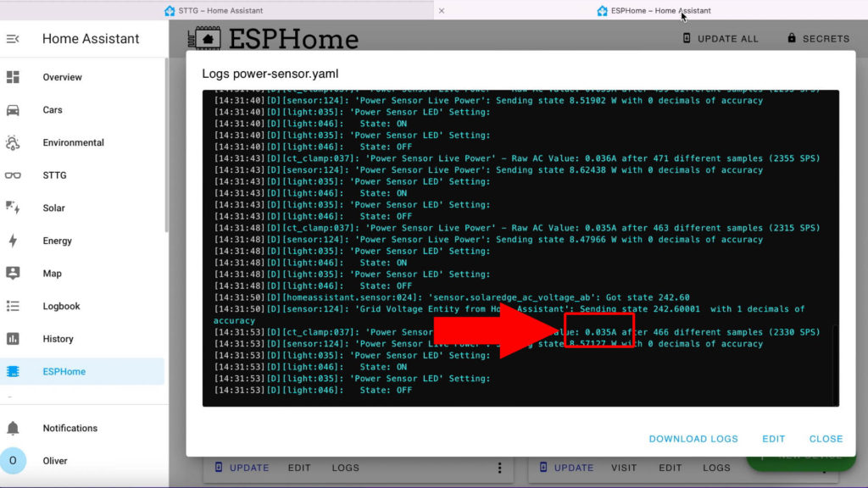The width and height of the screenshot is (868, 488).
Task: Click the log line 'Sending state 8.47966 W'
Action: 488,240
